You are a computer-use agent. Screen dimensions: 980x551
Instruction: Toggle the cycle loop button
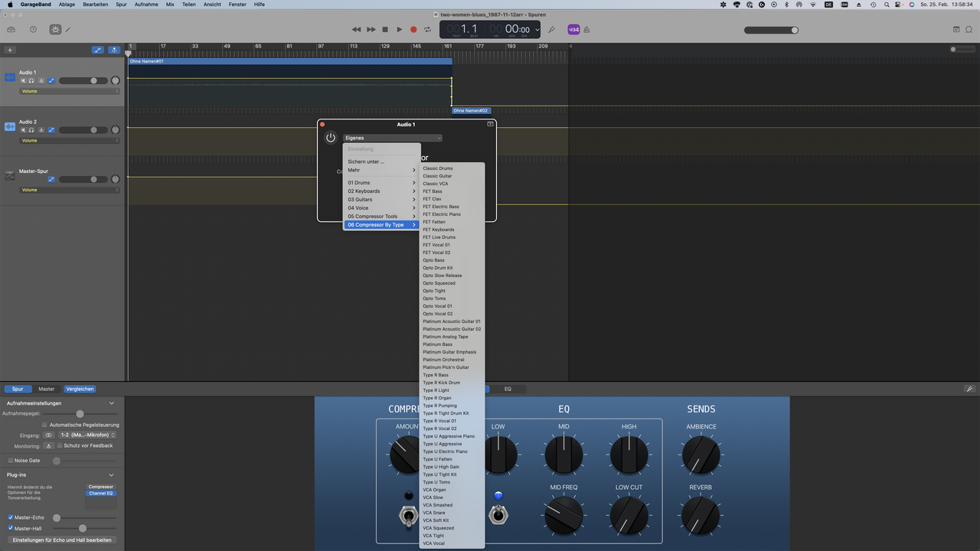tap(428, 30)
